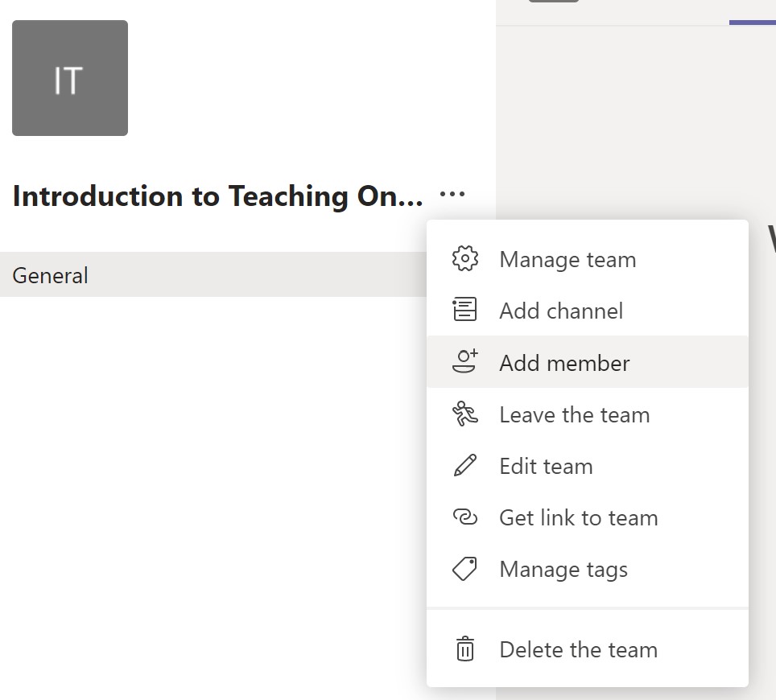The image size is (776, 700).
Task: Open the General channel
Action: 50,275
